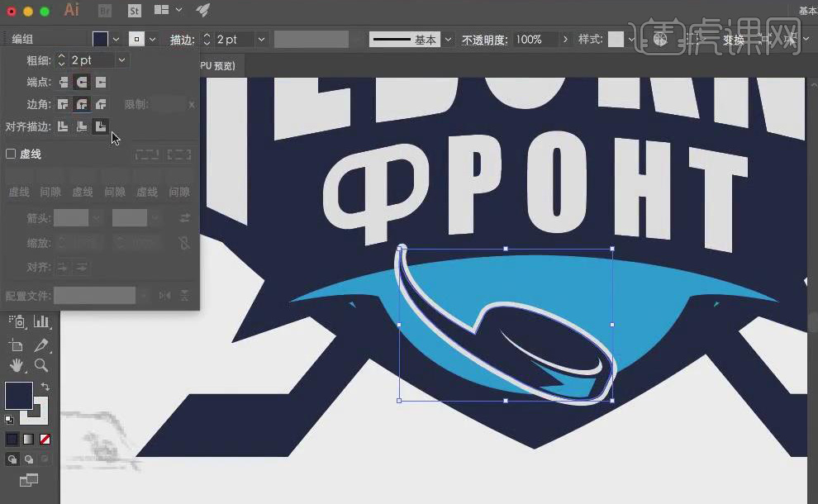
Task: Open Adobe Stock via the St icon
Action: point(135,11)
